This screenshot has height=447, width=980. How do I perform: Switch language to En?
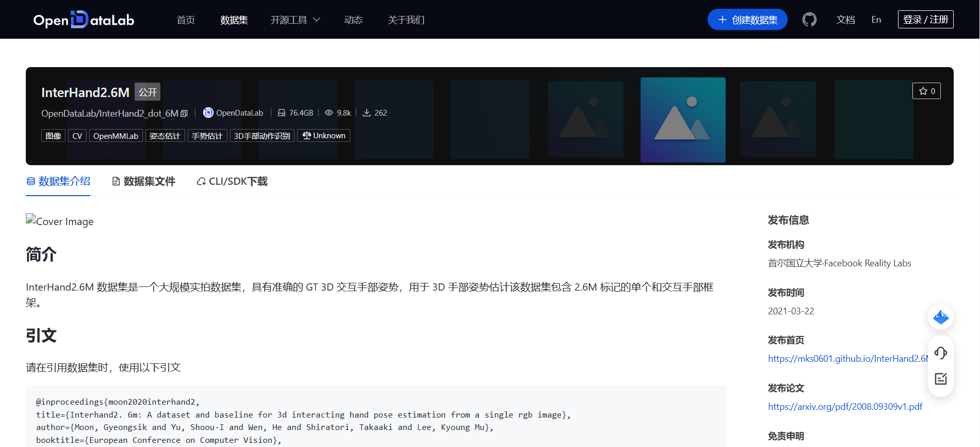tap(876, 20)
